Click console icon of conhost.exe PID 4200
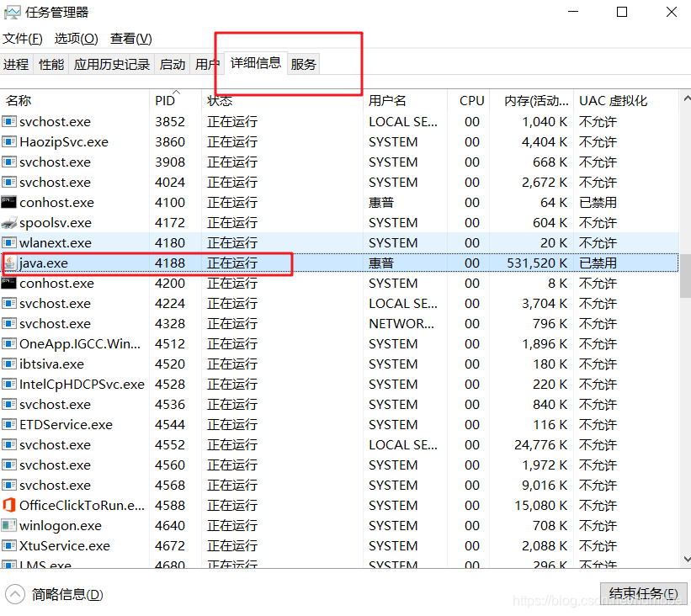The image size is (691, 616). pyautogui.click(x=8, y=283)
